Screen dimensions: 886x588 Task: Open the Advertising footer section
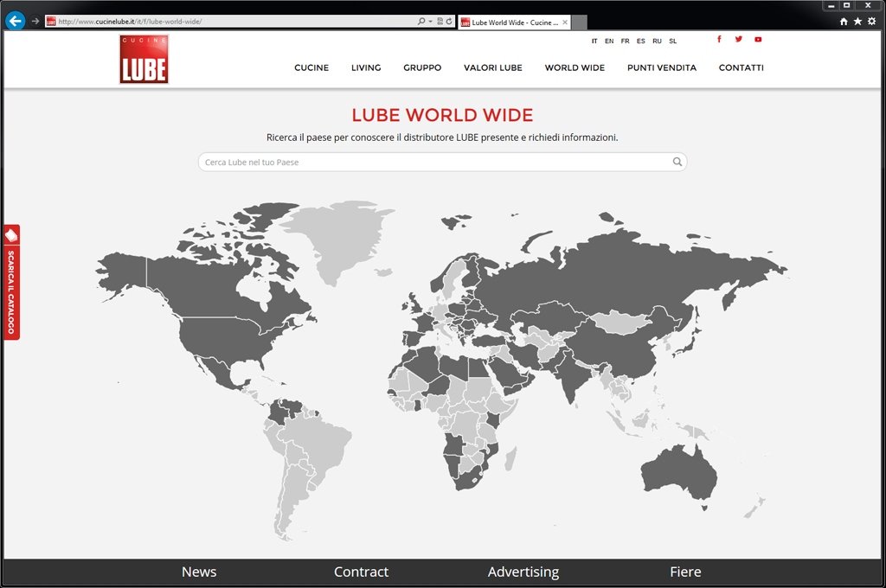tap(523, 572)
